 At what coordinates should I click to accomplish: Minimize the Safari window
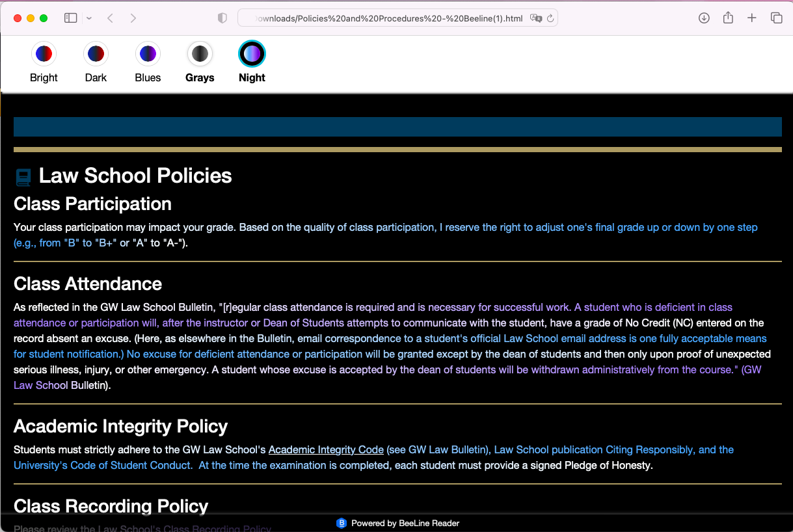click(31, 18)
